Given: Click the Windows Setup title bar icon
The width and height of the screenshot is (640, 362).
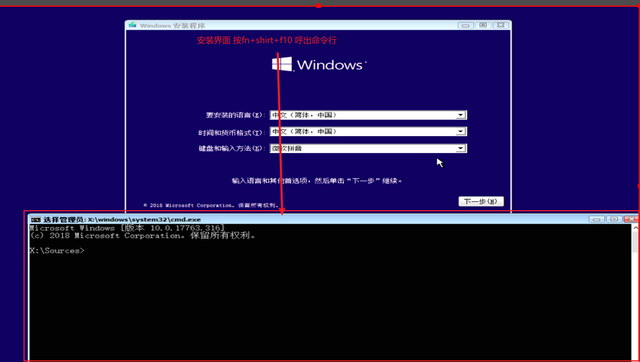Looking at the screenshot, I should click(x=132, y=25).
